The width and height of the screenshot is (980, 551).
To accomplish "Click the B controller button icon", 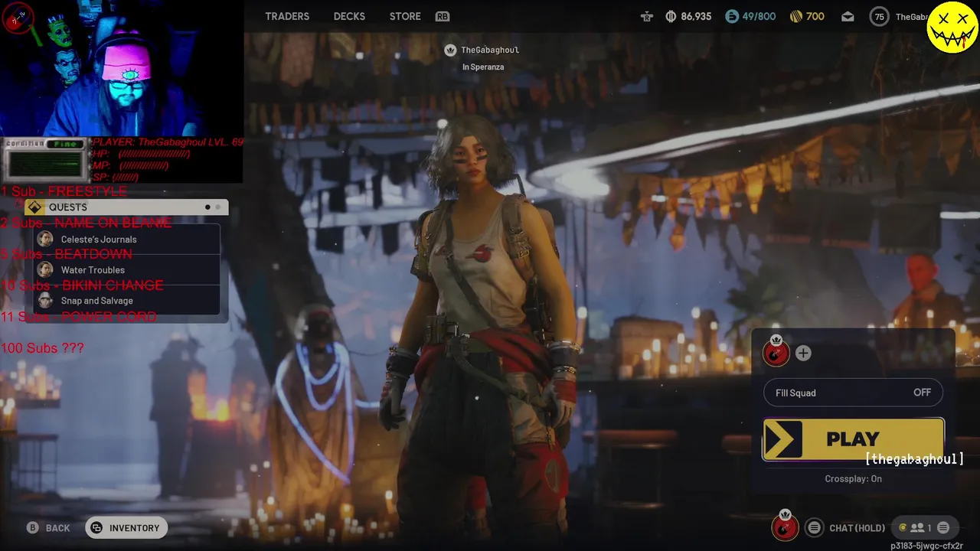I will 33,528.
